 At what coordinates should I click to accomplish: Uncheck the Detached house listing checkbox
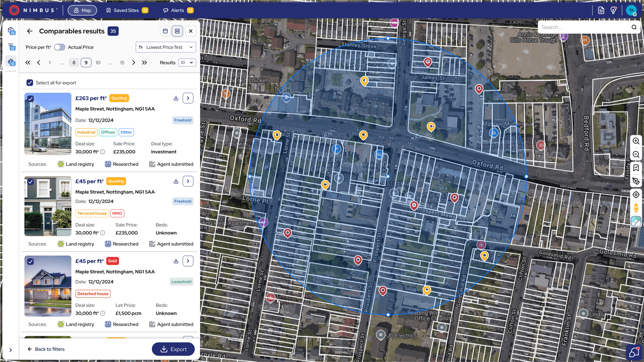click(31, 261)
